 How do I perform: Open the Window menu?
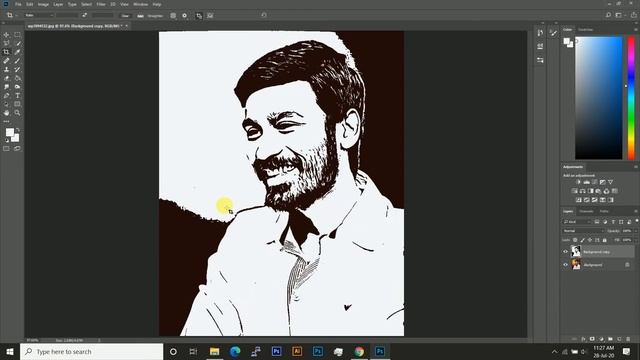140,4
